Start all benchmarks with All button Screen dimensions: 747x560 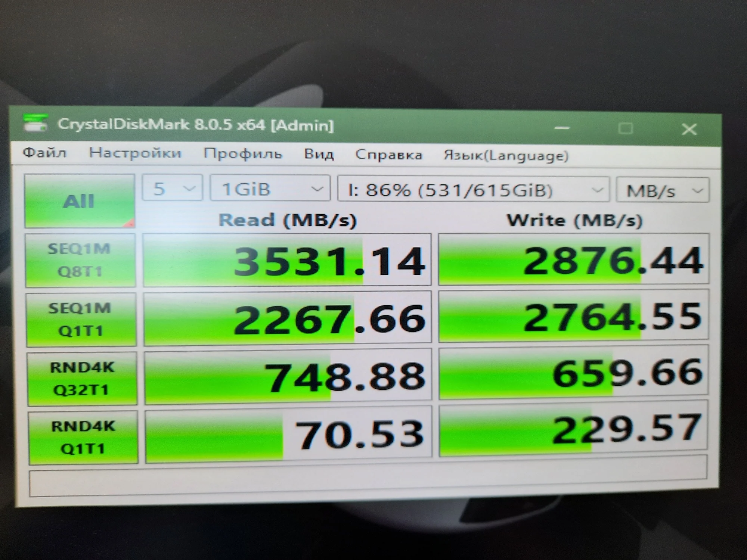click(79, 201)
